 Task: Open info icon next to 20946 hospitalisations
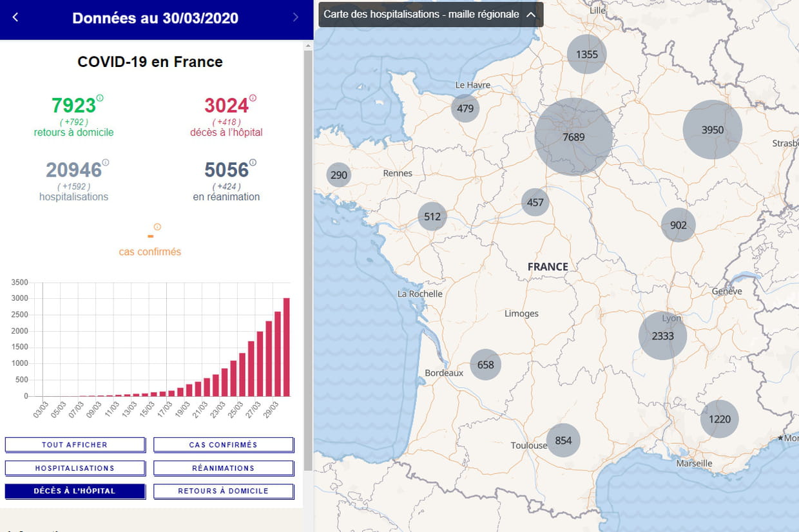[x=106, y=162]
